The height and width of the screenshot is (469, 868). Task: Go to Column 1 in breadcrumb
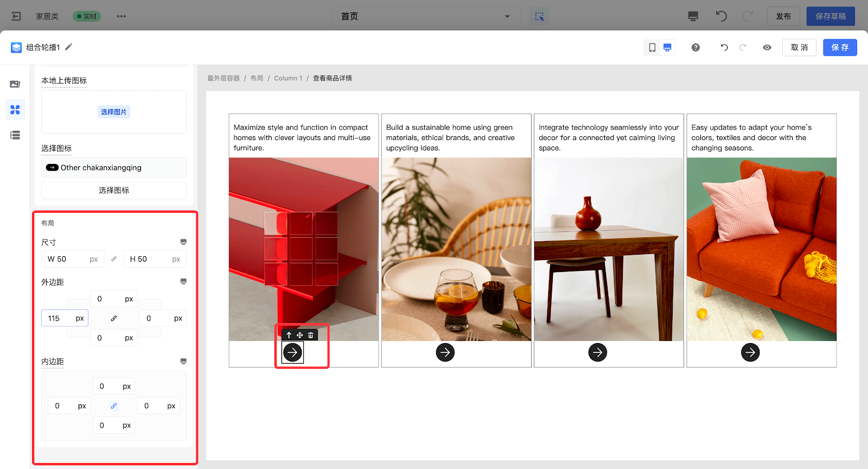click(x=288, y=78)
